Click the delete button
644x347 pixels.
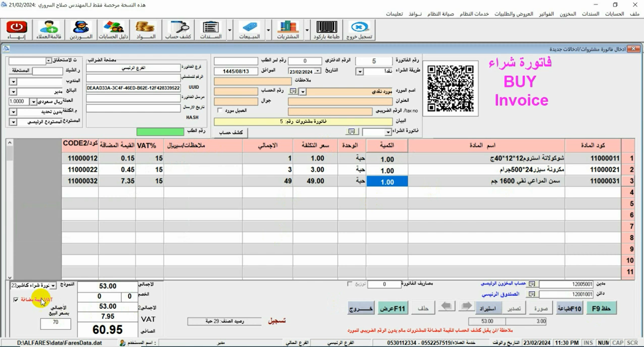pos(423,308)
